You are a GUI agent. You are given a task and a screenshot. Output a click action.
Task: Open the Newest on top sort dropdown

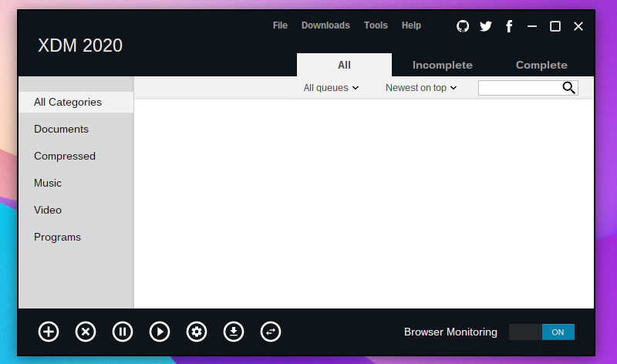(x=420, y=88)
